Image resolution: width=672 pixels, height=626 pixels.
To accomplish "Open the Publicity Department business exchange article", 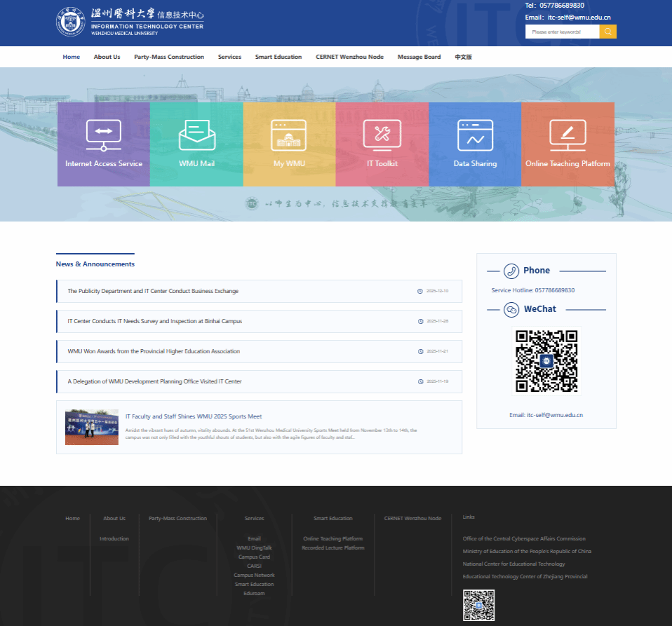I will click(x=153, y=291).
